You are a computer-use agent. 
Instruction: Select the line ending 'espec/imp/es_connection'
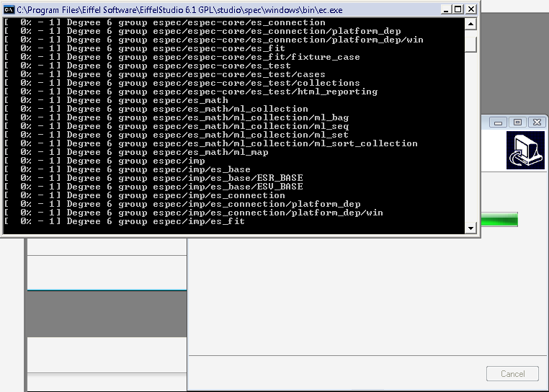click(x=145, y=195)
